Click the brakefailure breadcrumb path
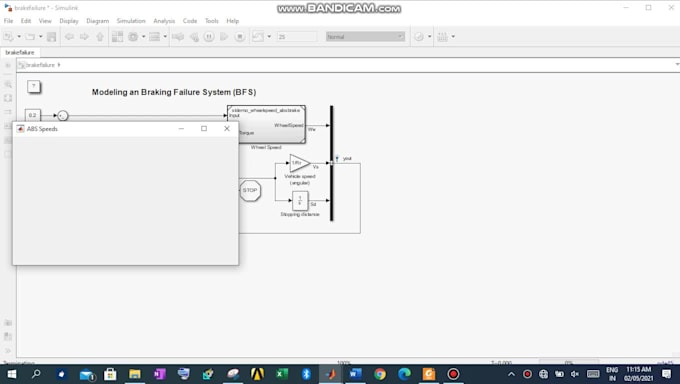 [x=40, y=65]
